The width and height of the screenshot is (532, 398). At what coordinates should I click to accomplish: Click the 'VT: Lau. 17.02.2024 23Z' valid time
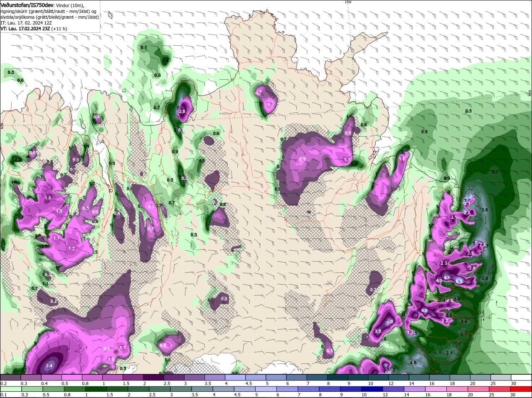click(x=25, y=29)
